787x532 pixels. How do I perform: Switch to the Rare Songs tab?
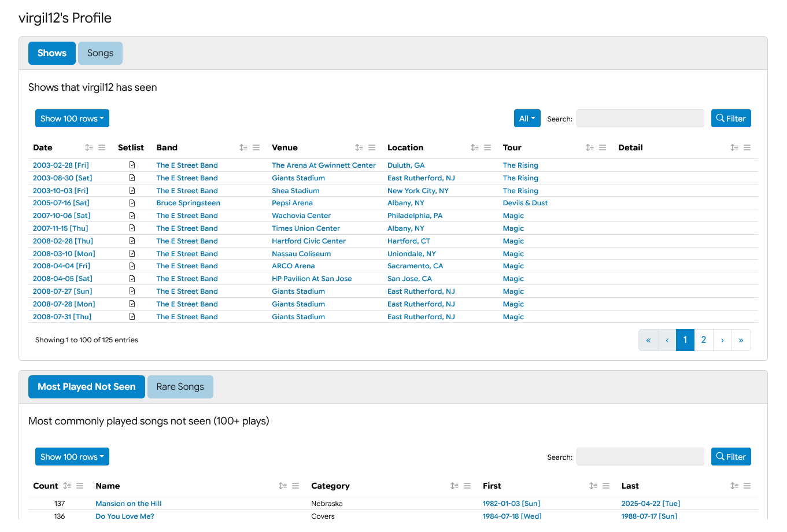pyautogui.click(x=180, y=387)
